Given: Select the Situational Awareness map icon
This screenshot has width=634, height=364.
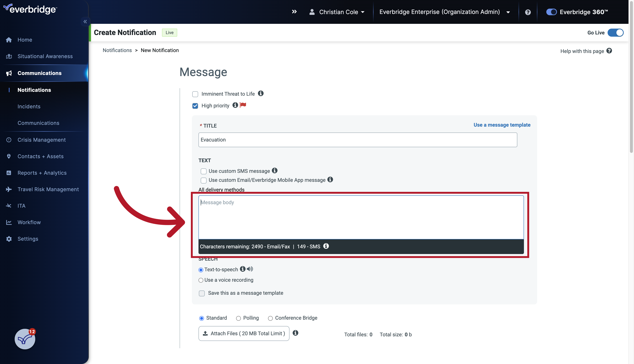Looking at the screenshot, I should tap(9, 56).
